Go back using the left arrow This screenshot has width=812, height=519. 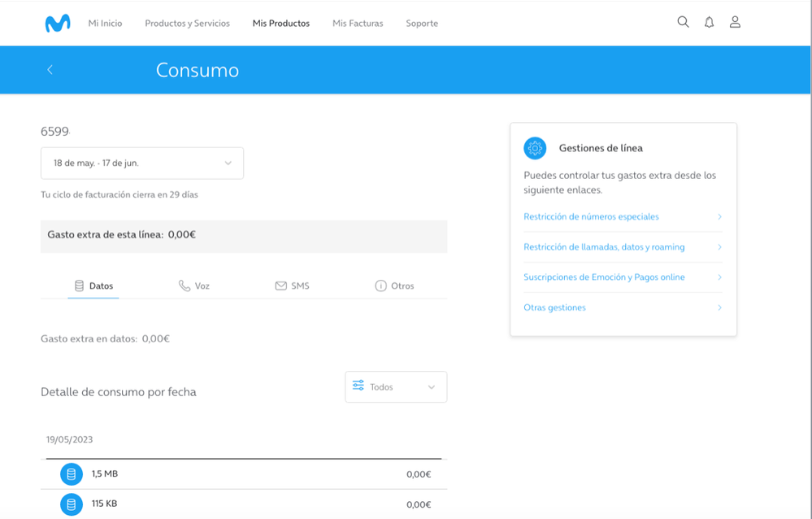(50, 70)
